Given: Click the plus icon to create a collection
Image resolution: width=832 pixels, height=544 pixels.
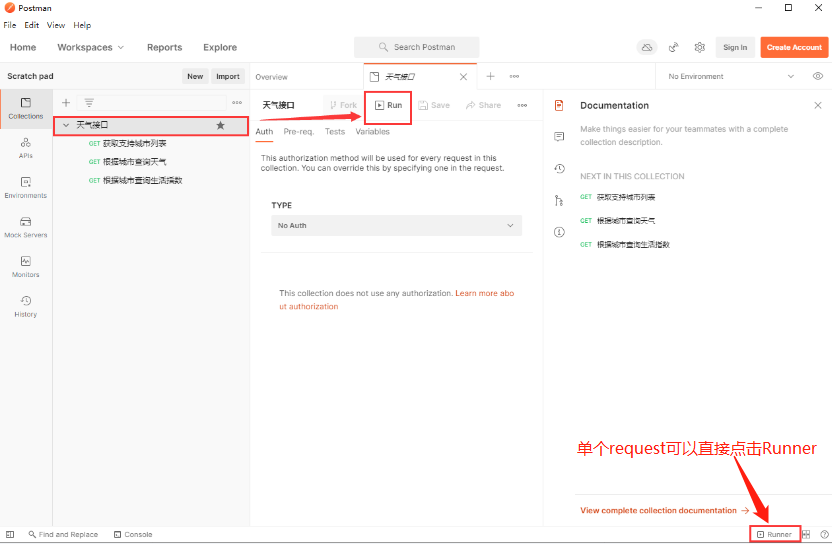Looking at the screenshot, I should [66, 102].
